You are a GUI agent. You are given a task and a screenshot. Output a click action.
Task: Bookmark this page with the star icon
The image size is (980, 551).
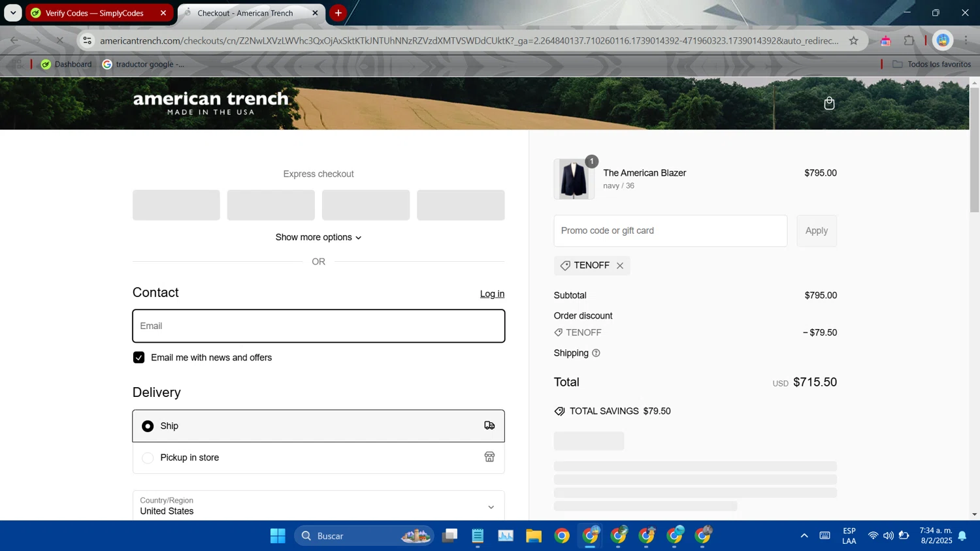(x=853, y=40)
